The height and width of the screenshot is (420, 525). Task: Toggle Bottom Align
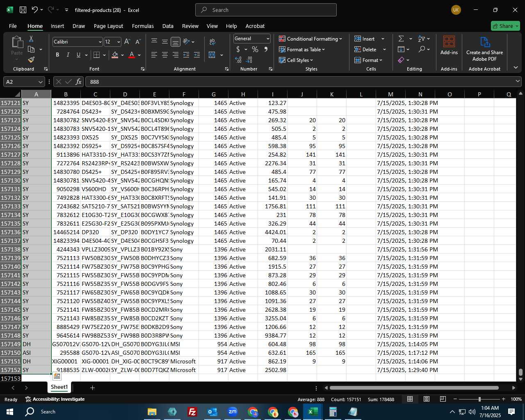(x=176, y=41)
